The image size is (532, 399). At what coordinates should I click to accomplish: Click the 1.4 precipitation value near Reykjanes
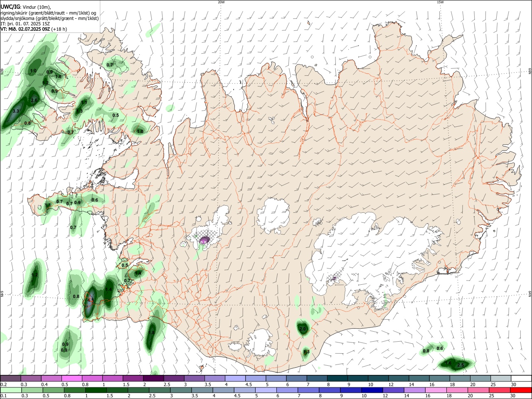(x=109, y=290)
